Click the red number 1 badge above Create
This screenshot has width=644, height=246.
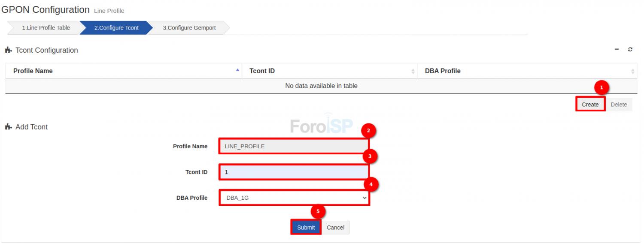pyautogui.click(x=601, y=87)
